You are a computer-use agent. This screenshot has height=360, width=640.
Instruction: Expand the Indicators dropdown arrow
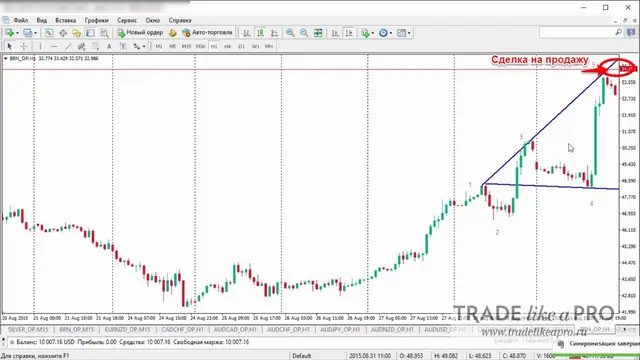[x=372, y=33]
